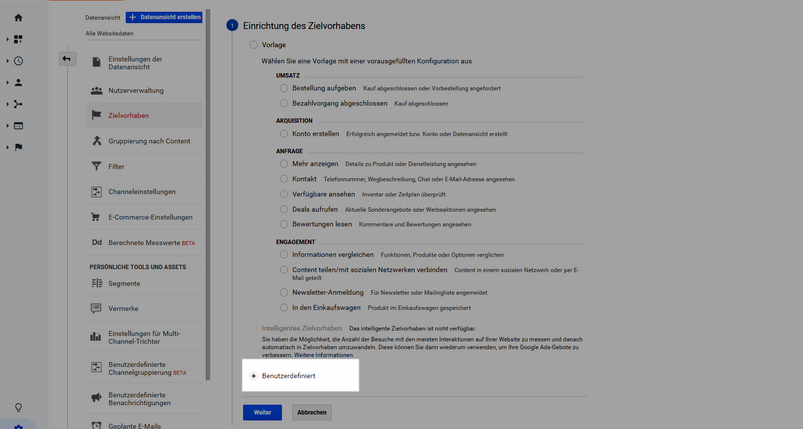
Task: Expand the audience section arrow
Action: pos(7,82)
